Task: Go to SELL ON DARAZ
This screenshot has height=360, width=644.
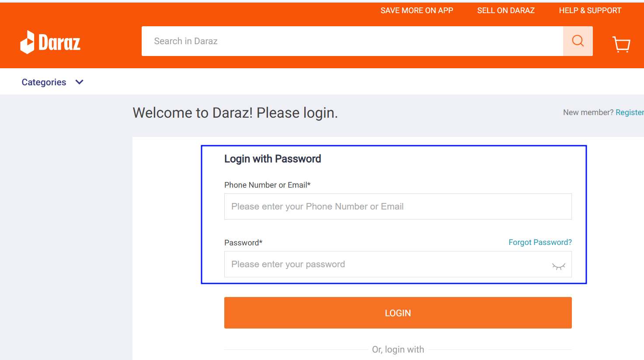Action: (506, 10)
